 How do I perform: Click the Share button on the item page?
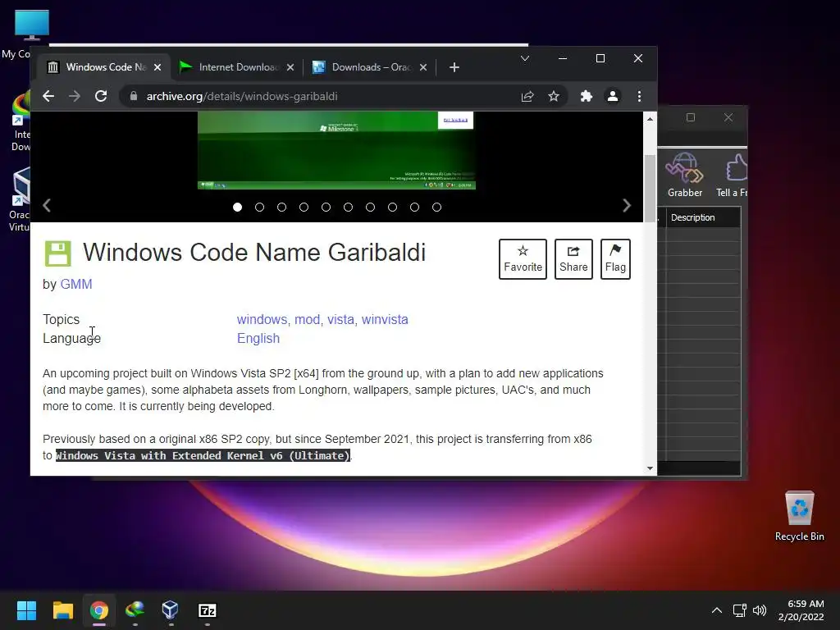[x=573, y=259]
